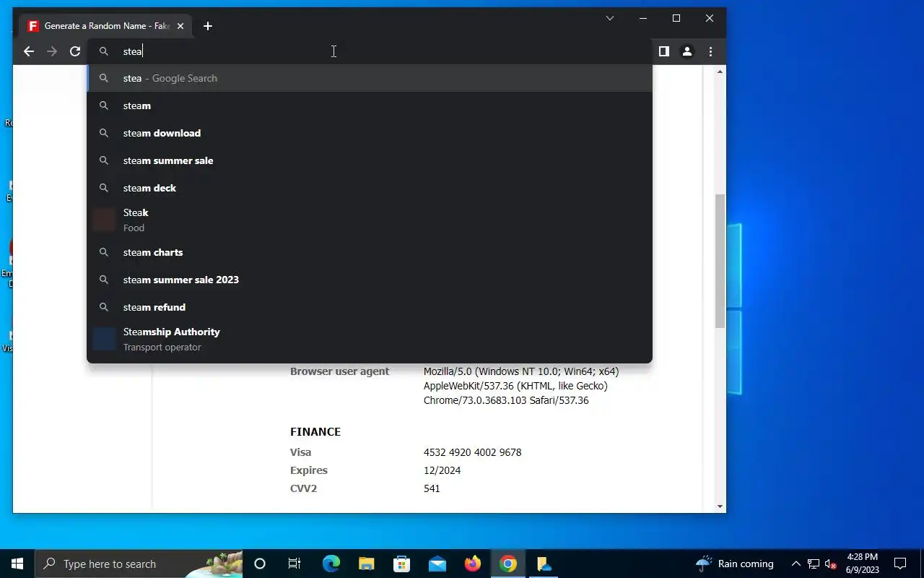
Task: Click the muted volume tray icon
Action: point(831,564)
